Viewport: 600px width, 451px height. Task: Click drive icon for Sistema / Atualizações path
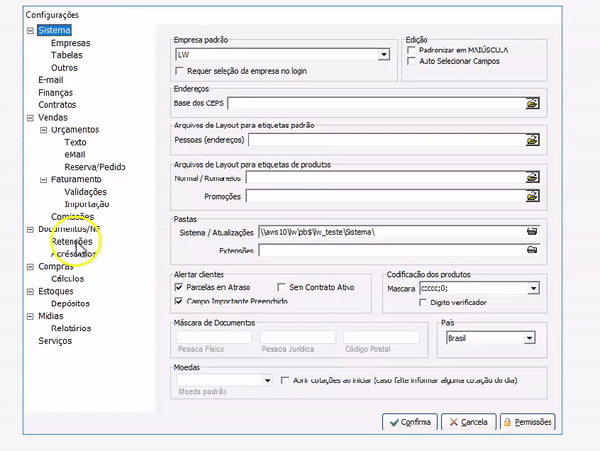tap(532, 232)
